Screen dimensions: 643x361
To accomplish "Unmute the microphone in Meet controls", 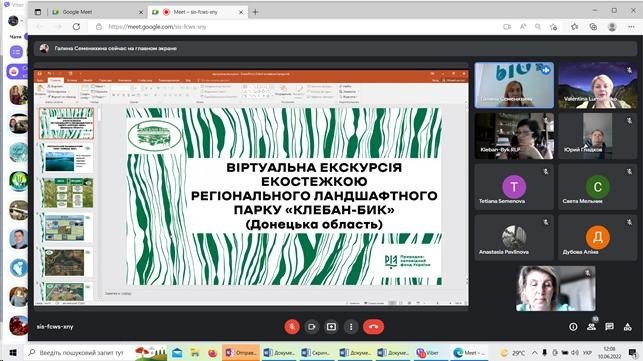I will 292,327.
